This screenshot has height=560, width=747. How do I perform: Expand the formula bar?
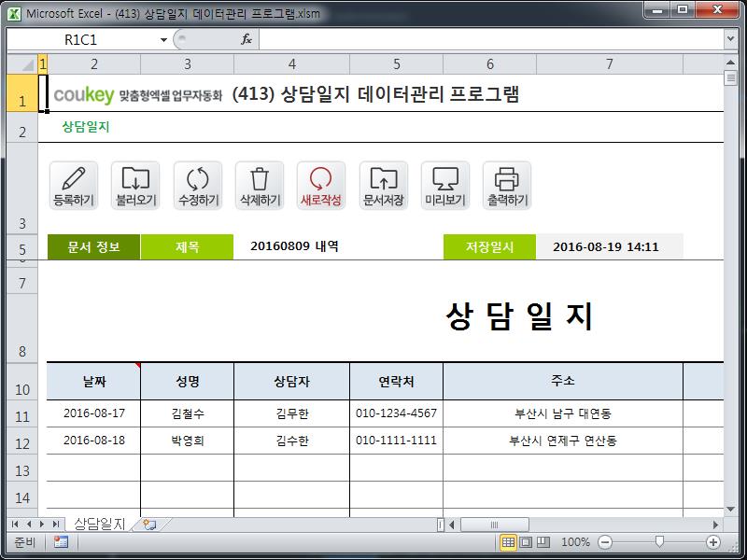pyautogui.click(x=731, y=39)
